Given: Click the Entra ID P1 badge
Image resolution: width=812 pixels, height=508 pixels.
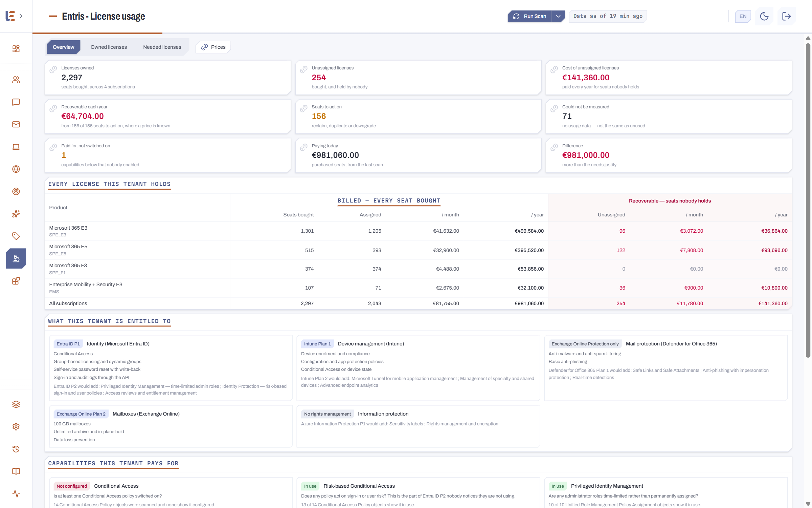Looking at the screenshot, I should [x=68, y=344].
